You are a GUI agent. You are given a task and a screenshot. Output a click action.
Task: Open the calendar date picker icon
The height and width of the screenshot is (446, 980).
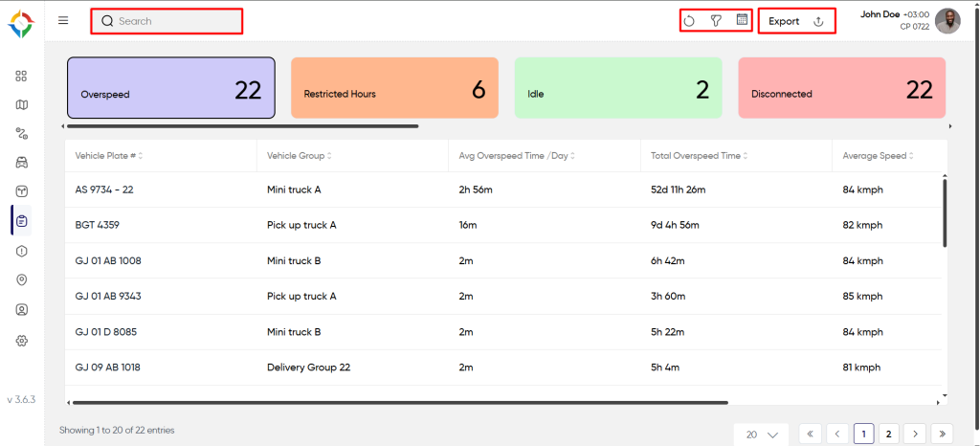742,20
